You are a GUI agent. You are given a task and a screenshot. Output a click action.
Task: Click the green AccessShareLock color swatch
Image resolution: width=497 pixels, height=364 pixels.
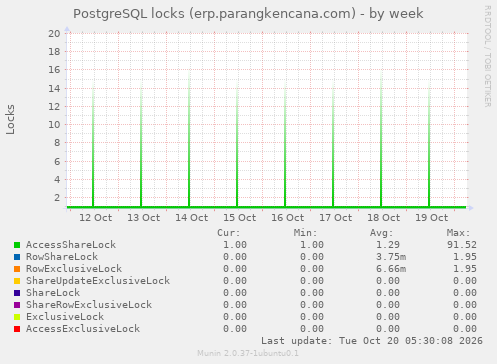(17, 245)
